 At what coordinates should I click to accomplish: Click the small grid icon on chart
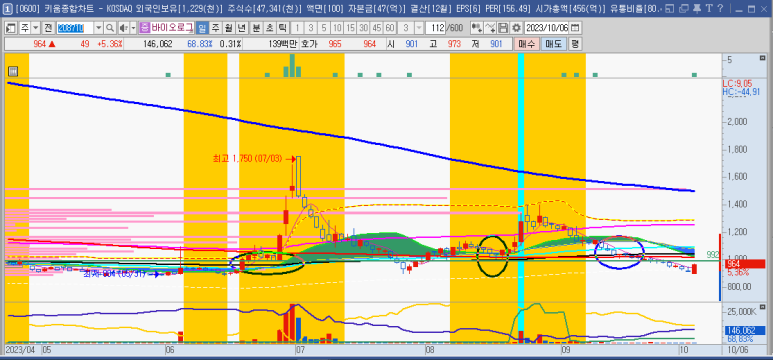[x=13, y=71]
